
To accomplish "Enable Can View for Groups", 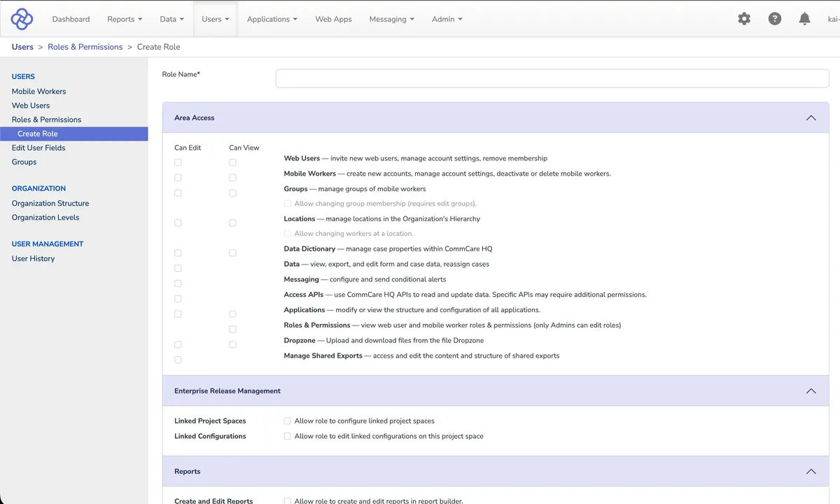I will pyautogui.click(x=232, y=192).
